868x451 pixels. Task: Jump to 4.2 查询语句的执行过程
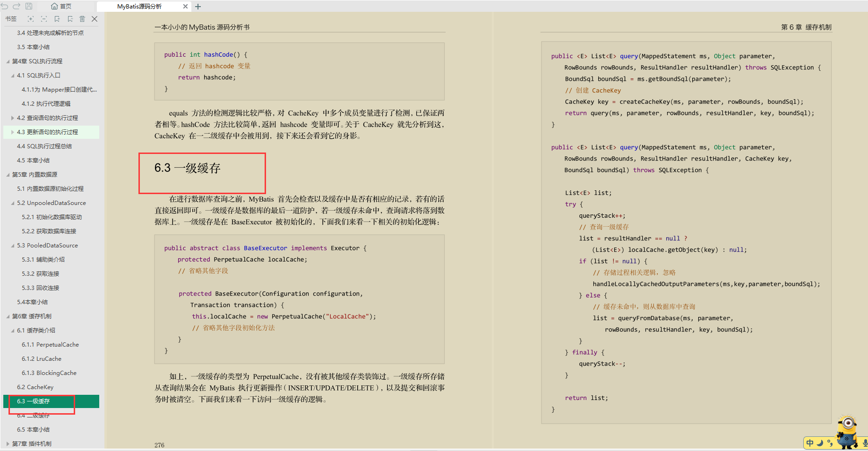point(47,118)
